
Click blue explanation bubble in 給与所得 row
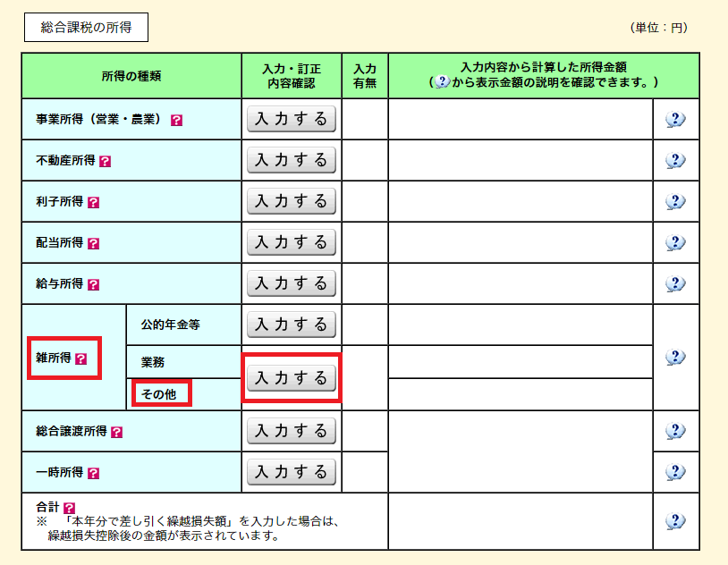(675, 283)
